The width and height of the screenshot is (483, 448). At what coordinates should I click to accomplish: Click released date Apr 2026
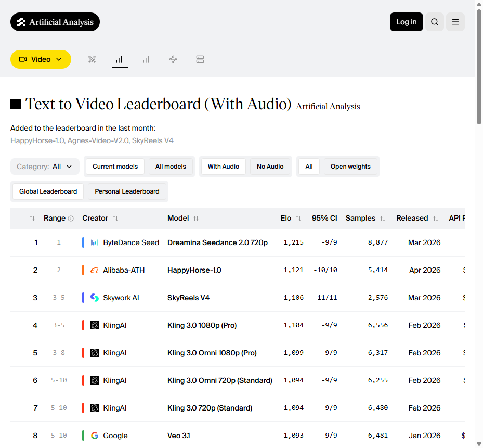(x=425, y=270)
